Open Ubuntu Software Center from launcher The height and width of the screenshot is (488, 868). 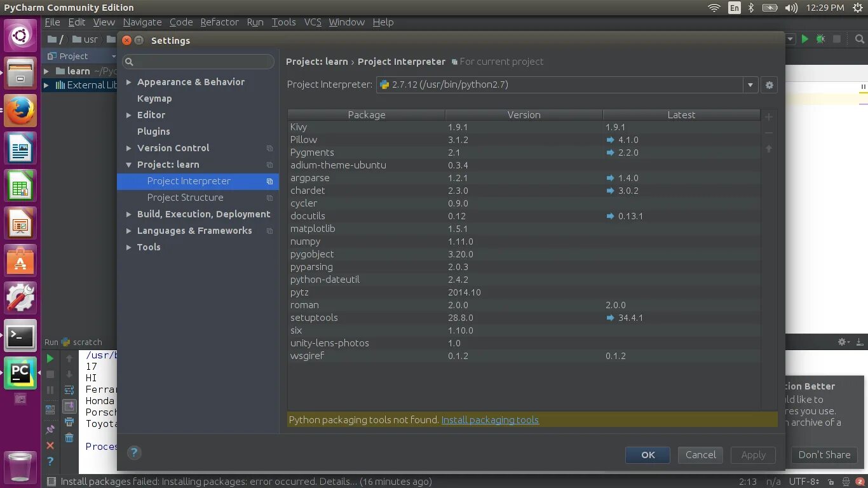20,261
